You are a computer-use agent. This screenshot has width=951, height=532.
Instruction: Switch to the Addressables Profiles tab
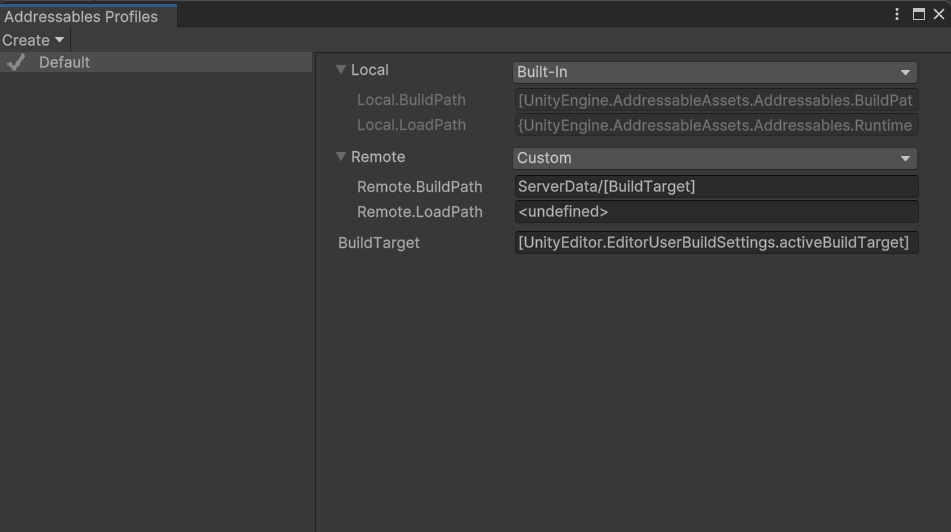click(x=82, y=17)
